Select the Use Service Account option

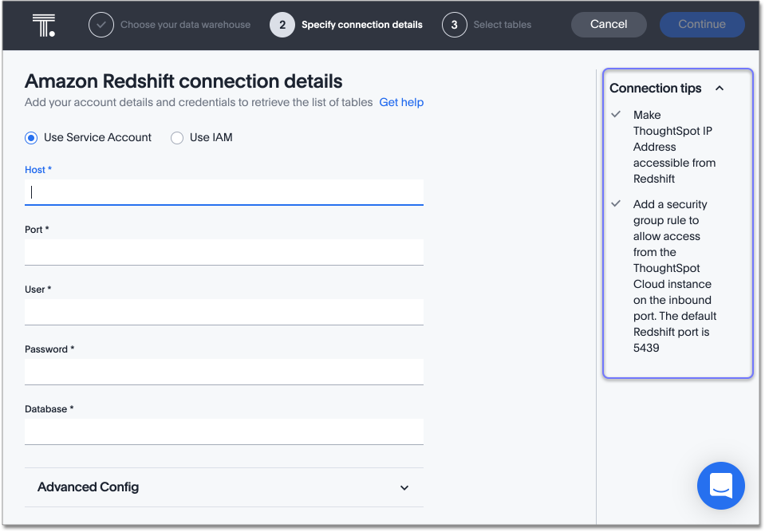pos(30,137)
